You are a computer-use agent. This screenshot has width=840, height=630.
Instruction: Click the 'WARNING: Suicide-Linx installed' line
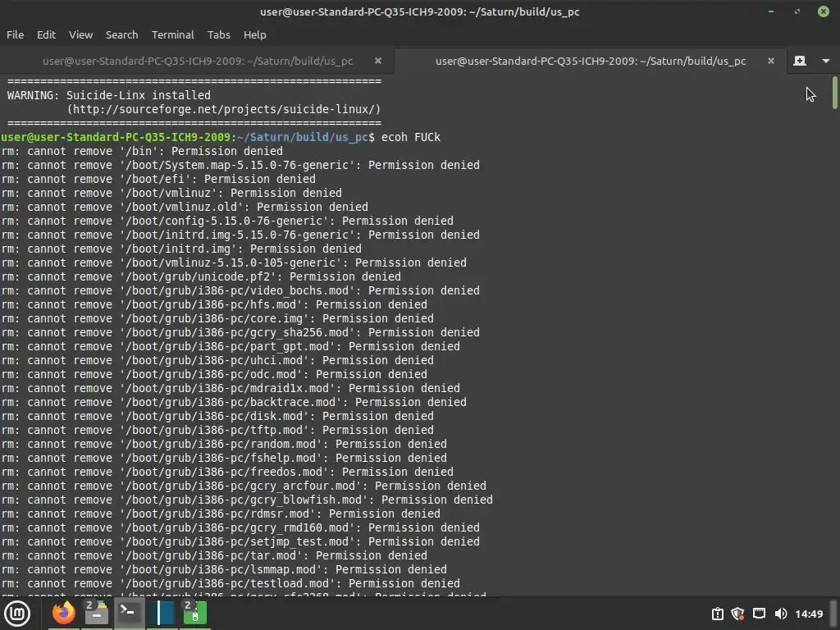[x=109, y=95]
